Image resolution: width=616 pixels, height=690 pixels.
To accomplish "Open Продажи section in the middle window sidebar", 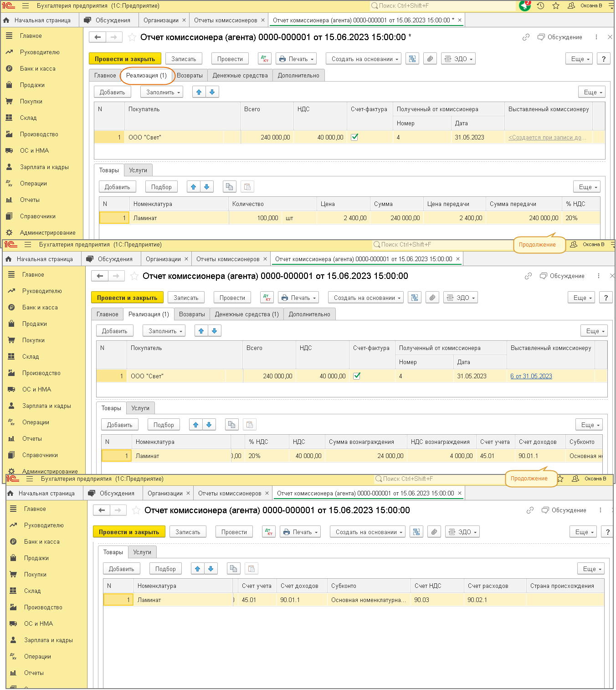I will 35,324.
